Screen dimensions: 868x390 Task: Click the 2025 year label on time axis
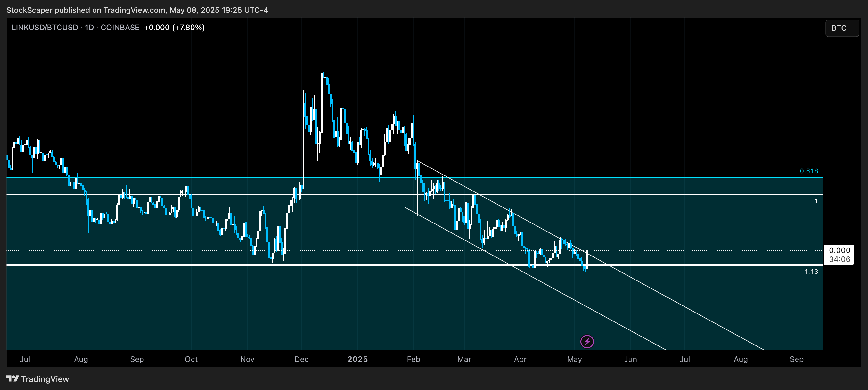[357, 359]
